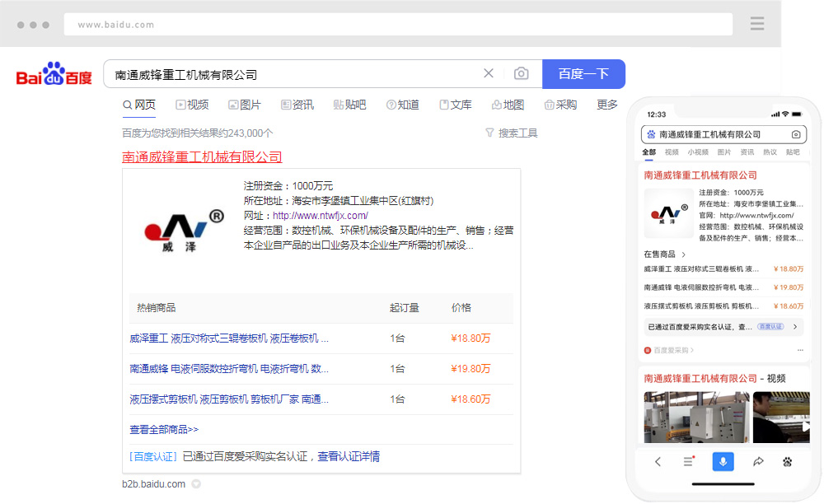
Task: Tap the camera icon in phone search box
Action: pos(796,134)
